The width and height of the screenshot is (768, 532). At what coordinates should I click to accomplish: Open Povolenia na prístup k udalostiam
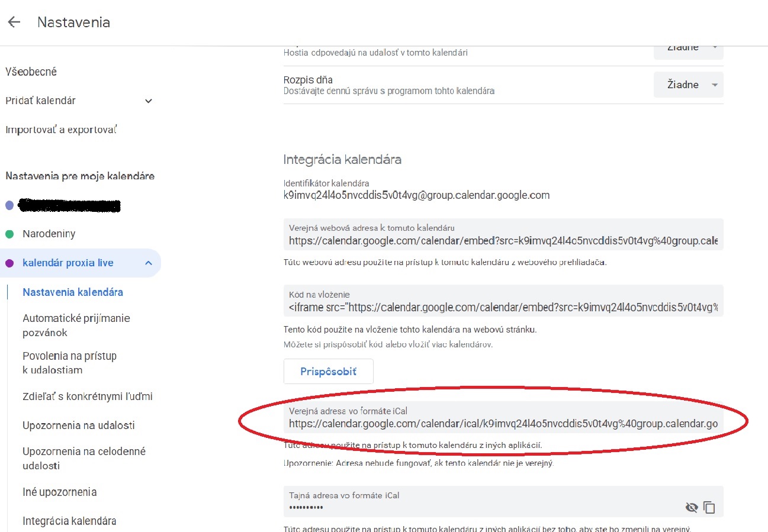pyautogui.click(x=69, y=363)
